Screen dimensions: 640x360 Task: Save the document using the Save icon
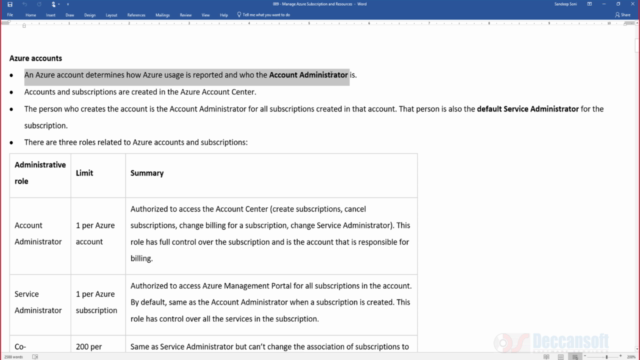point(10,4)
